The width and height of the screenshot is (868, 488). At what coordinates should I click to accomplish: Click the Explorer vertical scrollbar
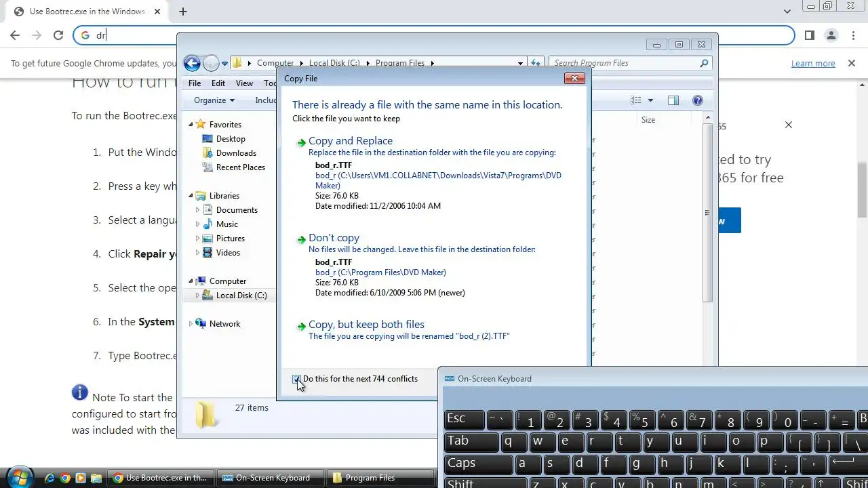click(x=707, y=212)
